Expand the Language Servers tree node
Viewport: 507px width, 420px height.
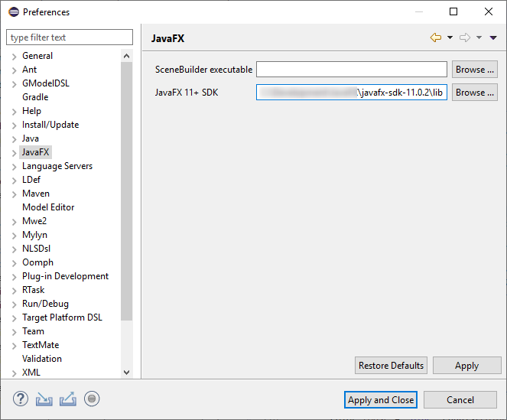pos(14,167)
